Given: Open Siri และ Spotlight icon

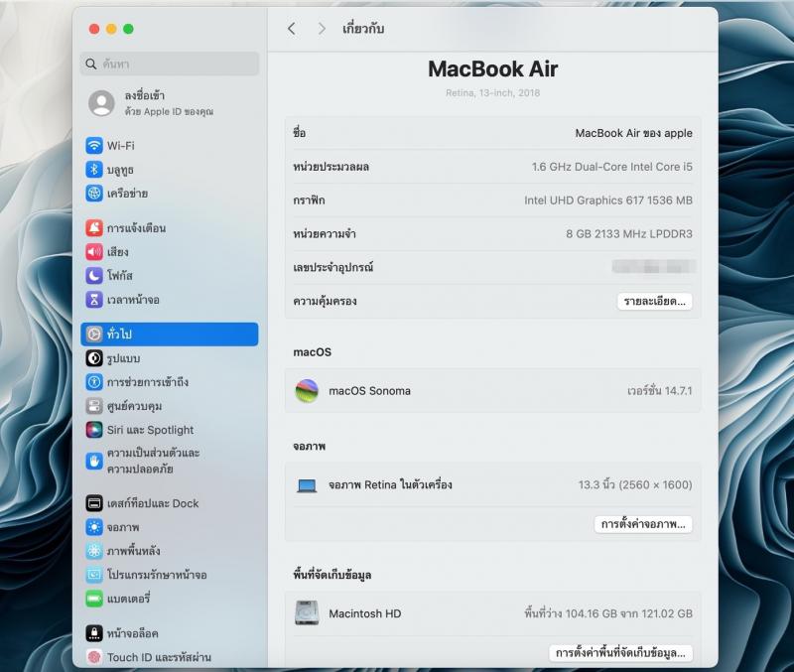Looking at the screenshot, I should pos(94,430).
